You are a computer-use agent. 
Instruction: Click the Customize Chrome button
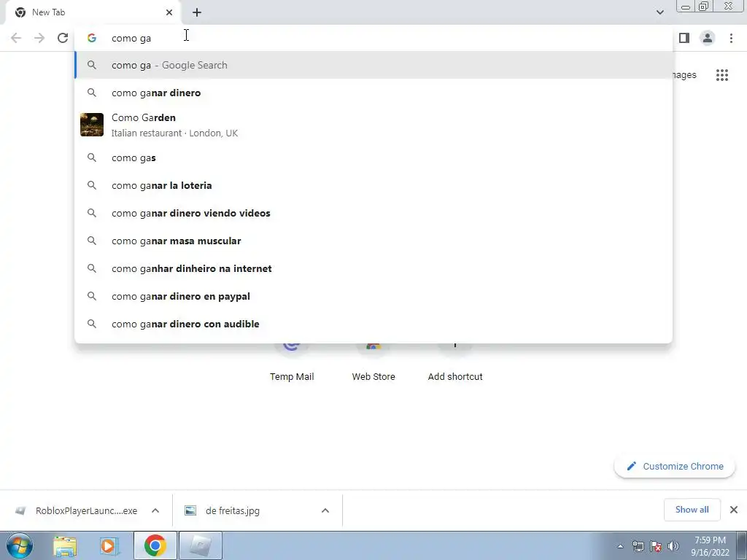(x=675, y=466)
